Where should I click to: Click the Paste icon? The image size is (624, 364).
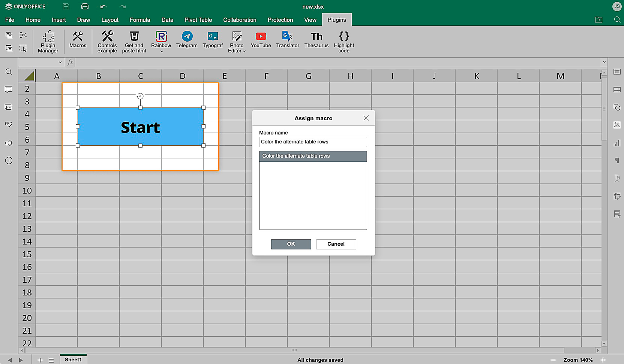pos(9,48)
